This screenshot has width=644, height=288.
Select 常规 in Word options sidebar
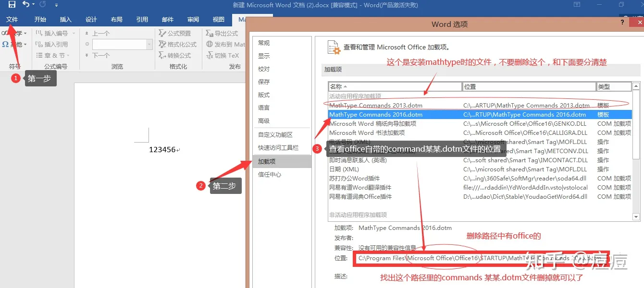(x=282, y=43)
